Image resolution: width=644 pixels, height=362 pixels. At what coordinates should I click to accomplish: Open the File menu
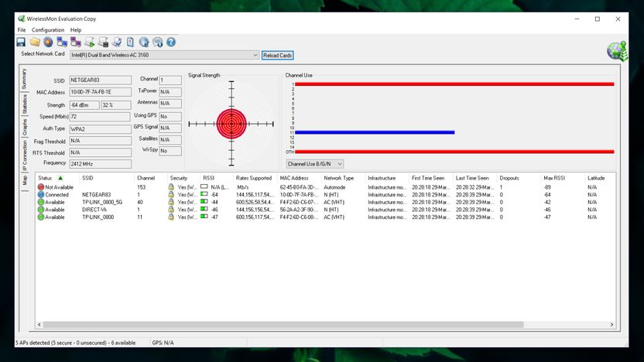pos(22,30)
